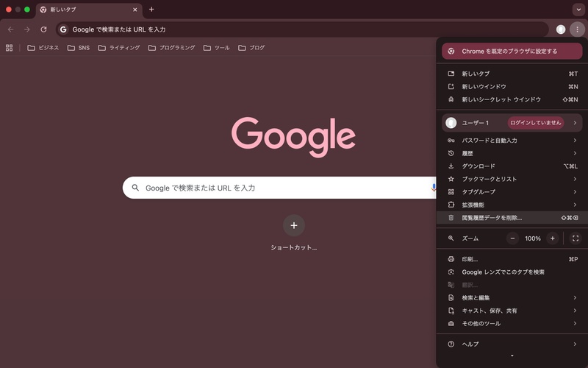Expand the 履歴 submenu chevron
The height and width of the screenshot is (368, 588).
pos(575,153)
